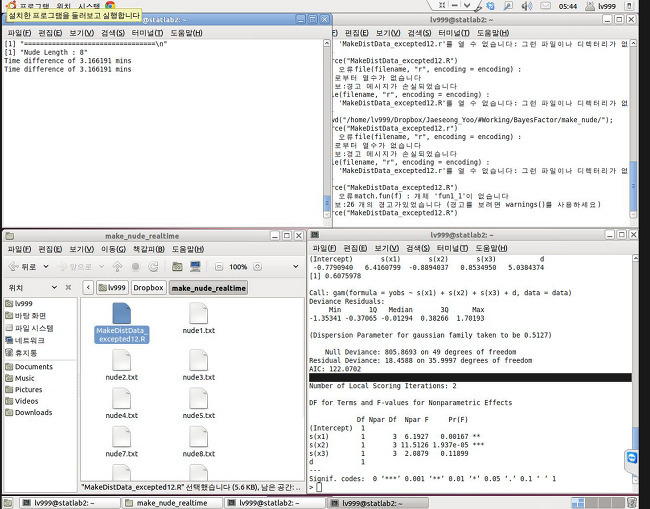Open the computer toolbar icon
Image resolution: width=650 pixels, height=509 pixels.
[195, 267]
